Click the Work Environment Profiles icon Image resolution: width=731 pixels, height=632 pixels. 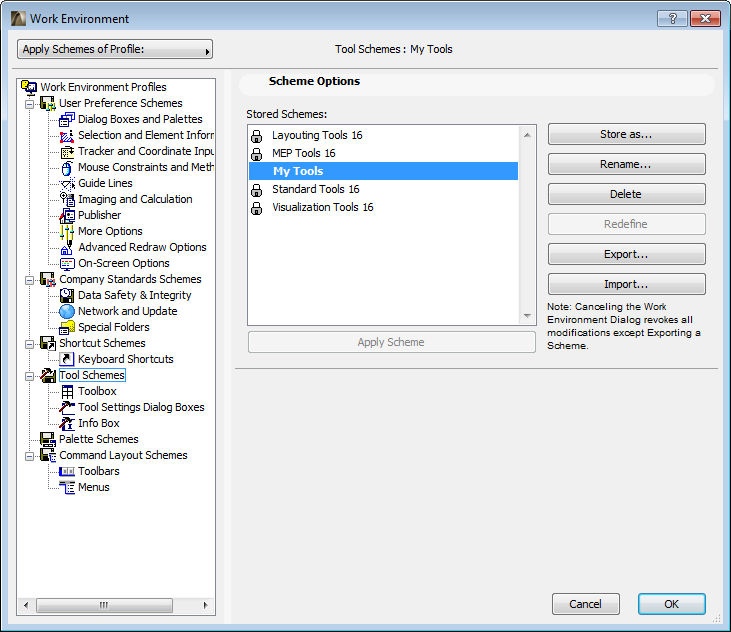tap(29, 87)
